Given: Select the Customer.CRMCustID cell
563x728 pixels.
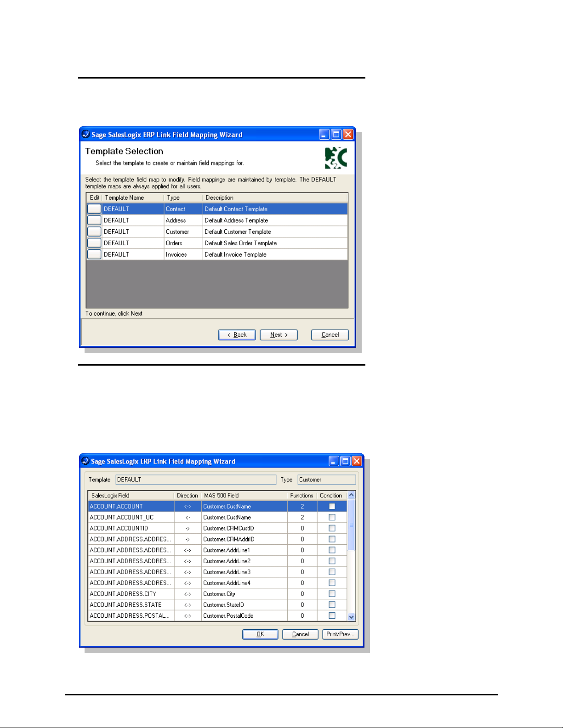Looking at the screenshot, I should click(x=244, y=528).
